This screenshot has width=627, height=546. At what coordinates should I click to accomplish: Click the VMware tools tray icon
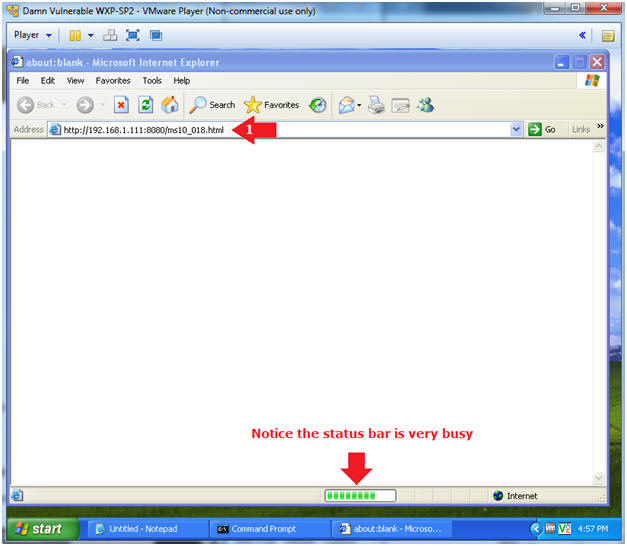pyautogui.click(x=551, y=529)
